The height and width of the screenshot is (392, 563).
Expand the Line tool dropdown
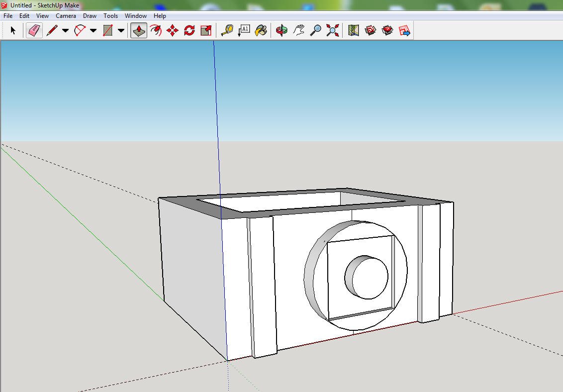point(65,30)
